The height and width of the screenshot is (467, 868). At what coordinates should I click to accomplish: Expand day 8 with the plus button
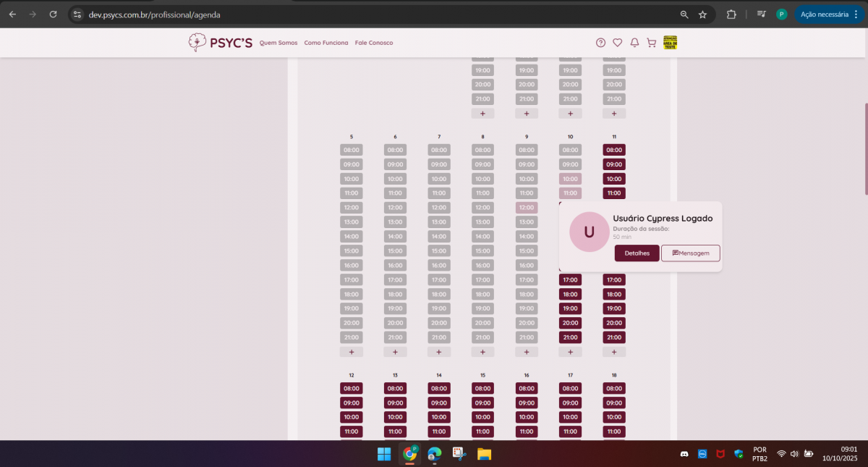pos(482,352)
